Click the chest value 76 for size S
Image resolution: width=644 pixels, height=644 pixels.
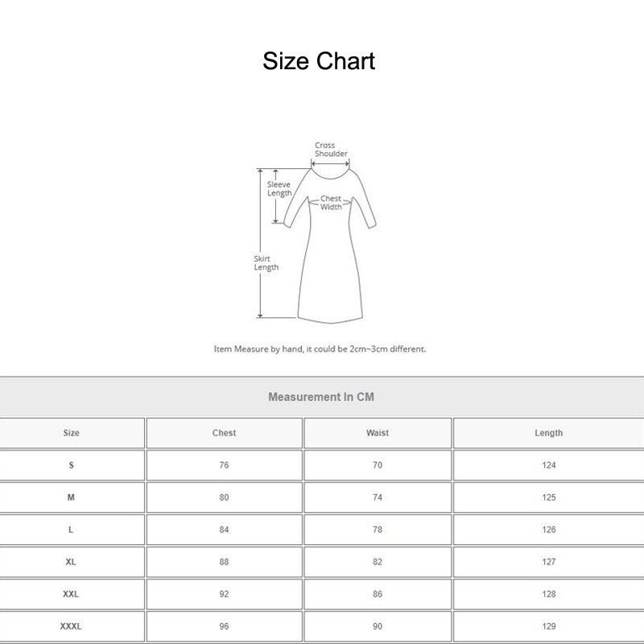click(x=223, y=465)
